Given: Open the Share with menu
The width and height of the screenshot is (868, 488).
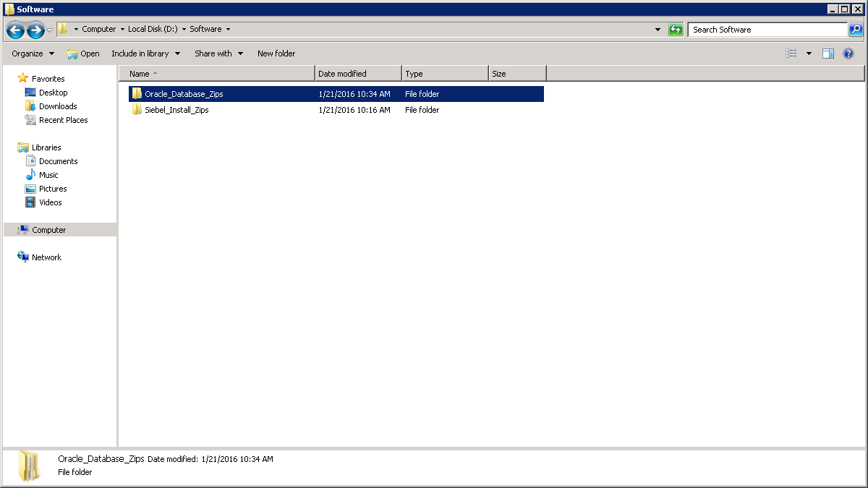Looking at the screenshot, I should point(218,53).
